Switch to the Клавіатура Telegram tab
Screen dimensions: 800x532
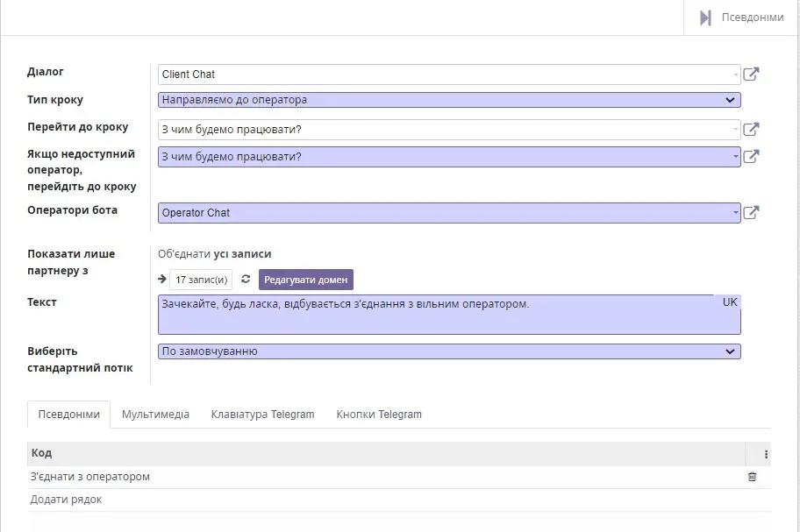[x=262, y=415]
